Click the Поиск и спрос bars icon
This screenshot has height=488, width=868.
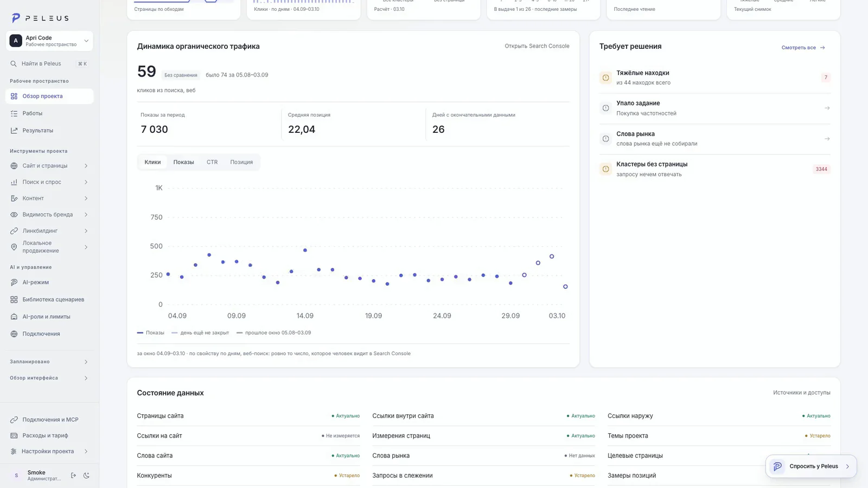pyautogui.click(x=14, y=182)
